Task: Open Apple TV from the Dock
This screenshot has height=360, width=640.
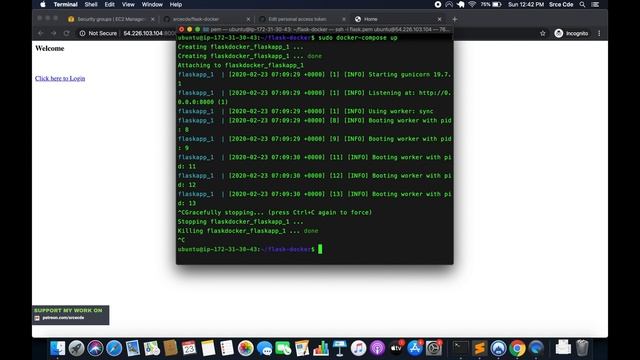Action: (396, 348)
